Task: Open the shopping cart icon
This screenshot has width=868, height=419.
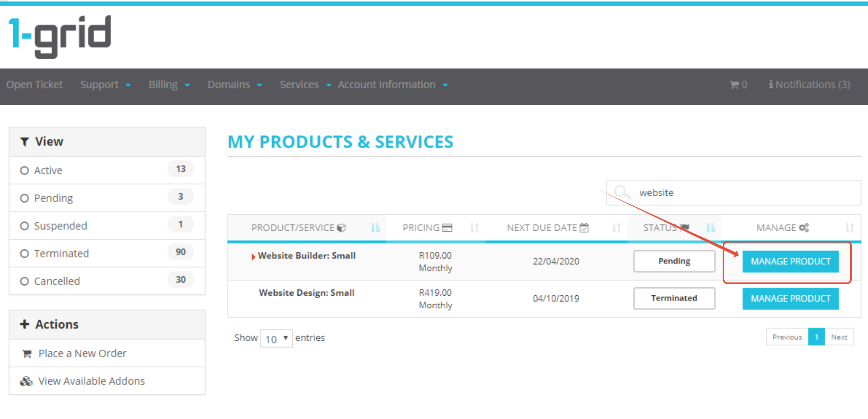Action: point(734,85)
